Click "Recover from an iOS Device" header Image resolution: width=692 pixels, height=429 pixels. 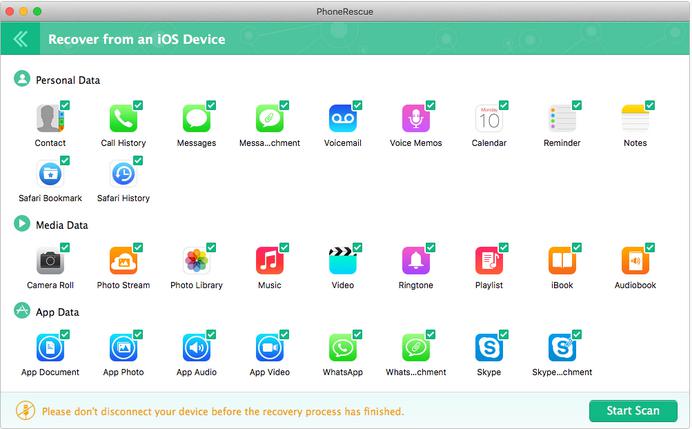click(137, 39)
